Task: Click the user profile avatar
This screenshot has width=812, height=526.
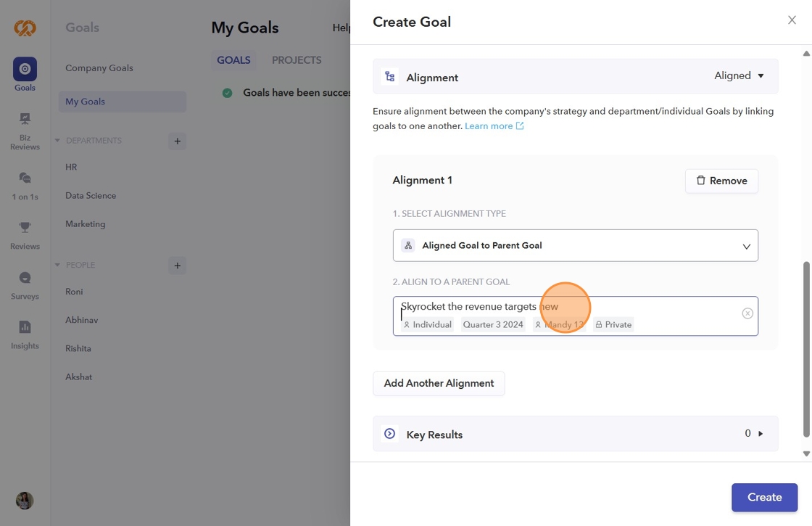Action: tap(25, 501)
